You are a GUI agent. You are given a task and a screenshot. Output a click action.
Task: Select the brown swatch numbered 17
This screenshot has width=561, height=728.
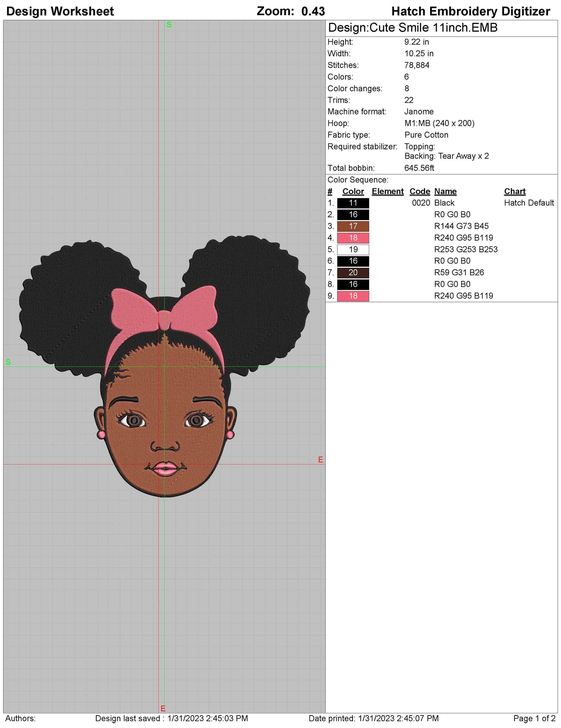point(353,226)
